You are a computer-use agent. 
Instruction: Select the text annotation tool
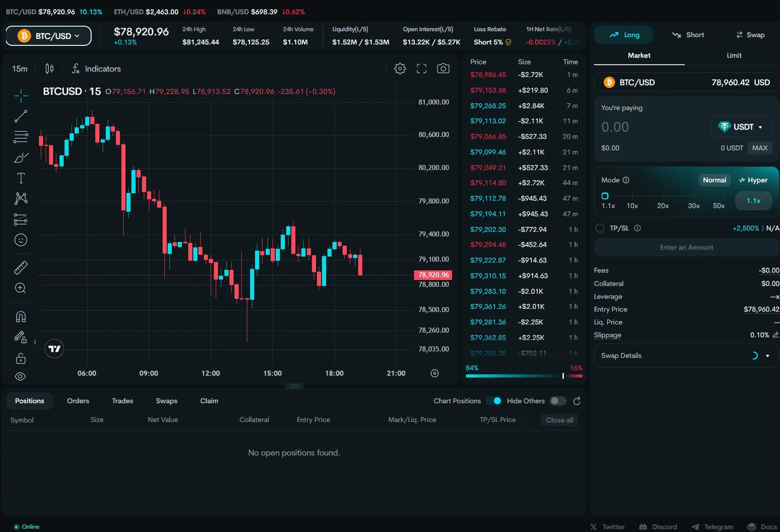pos(21,178)
